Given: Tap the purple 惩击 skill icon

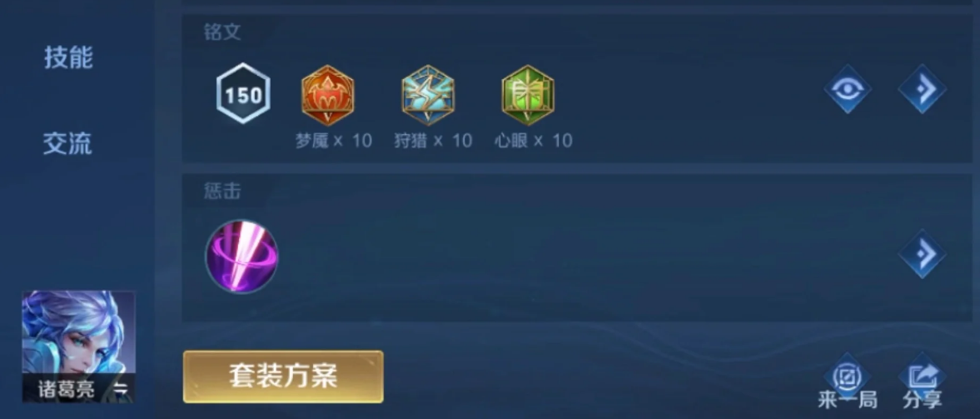Looking at the screenshot, I should click(x=241, y=256).
